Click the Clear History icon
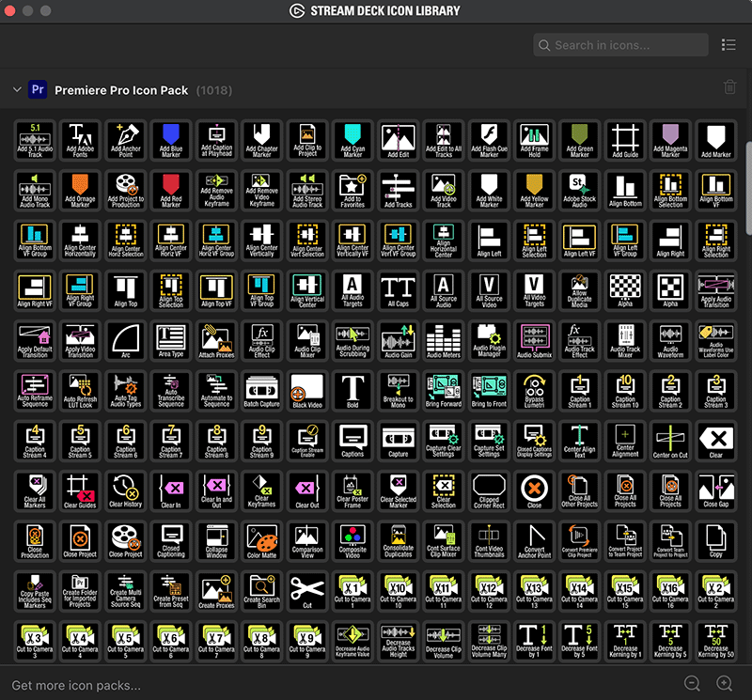 tap(125, 490)
